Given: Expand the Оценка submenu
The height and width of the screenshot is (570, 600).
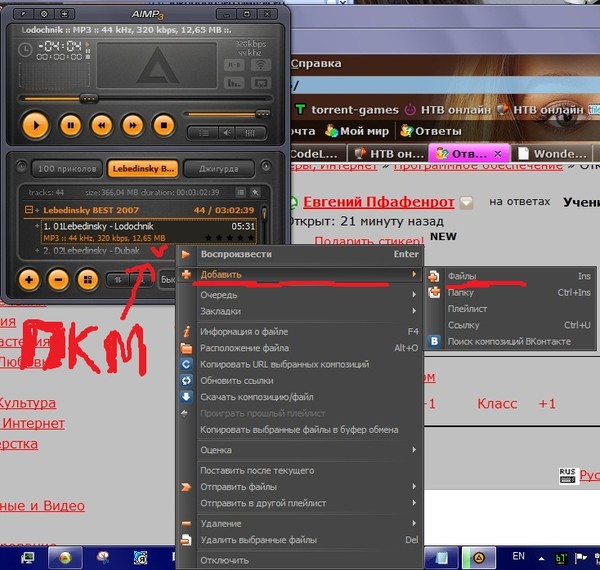Looking at the screenshot, I should pyautogui.click(x=300, y=450).
